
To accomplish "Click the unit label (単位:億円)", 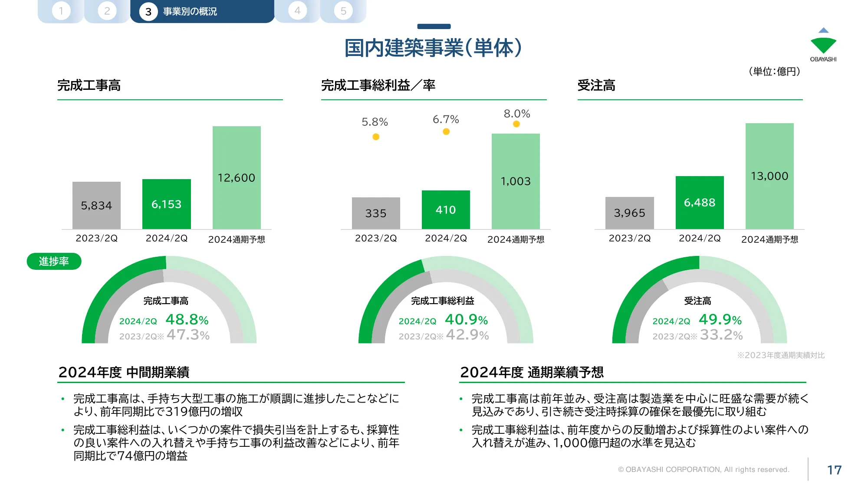I will coord(774,72).
